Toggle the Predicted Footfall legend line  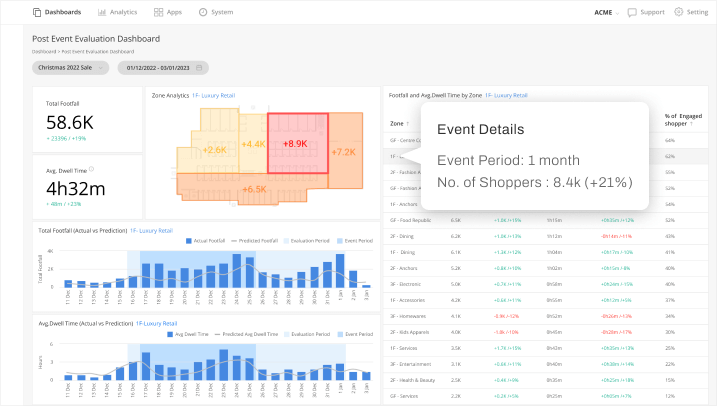(x=234, y=241)
